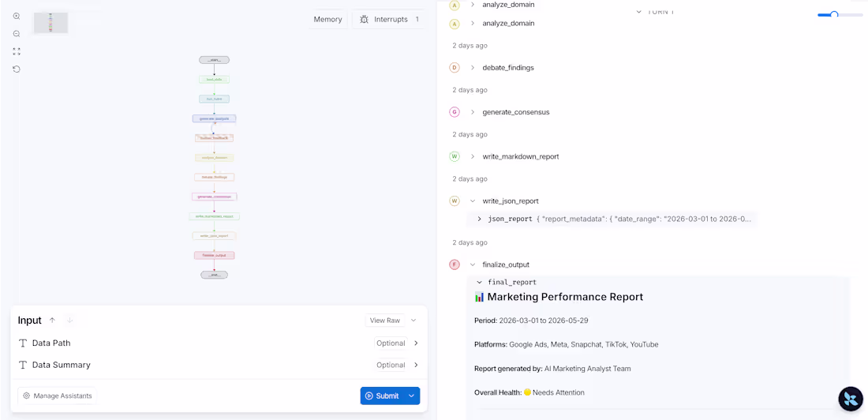The width and height of the screenshot is (868, 420).
Task: Click the Manage Assistants gear icon
Action: pyautogui.click(x=26, y=396)
